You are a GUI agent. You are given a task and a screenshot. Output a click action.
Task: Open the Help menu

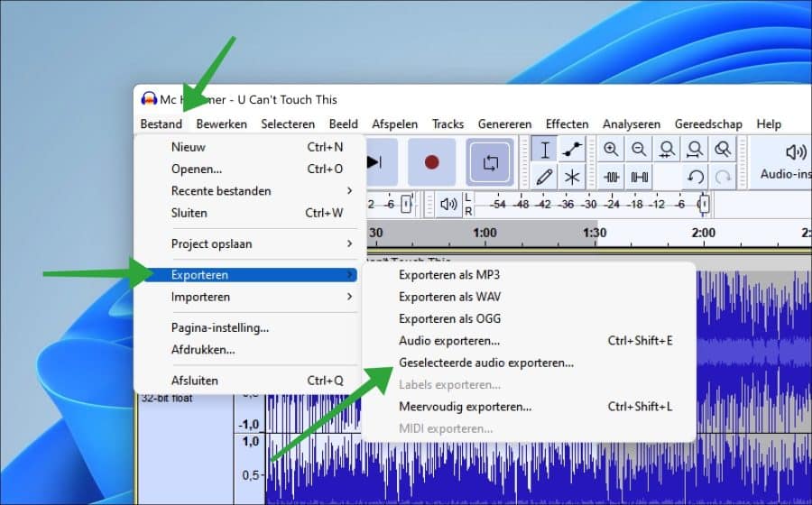(x=769, y=124)
